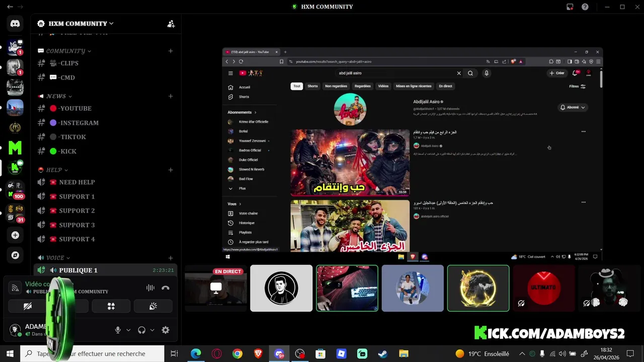Viewport: 644px width, 362px height.
Task: Open the حب وإنتقام video thumbnail
Action: pos(350,163)
